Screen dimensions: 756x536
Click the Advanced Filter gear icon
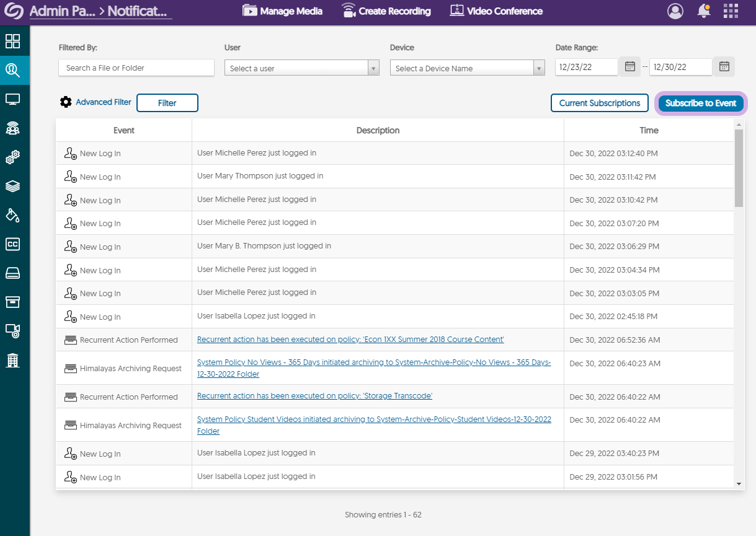[66, 102]
